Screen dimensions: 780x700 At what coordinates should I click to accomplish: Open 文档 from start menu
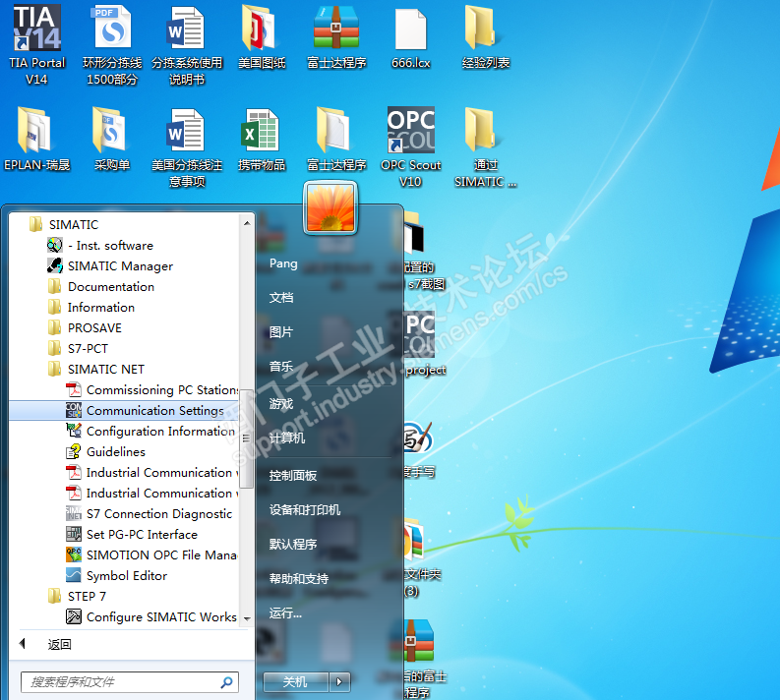click(281, 298)
